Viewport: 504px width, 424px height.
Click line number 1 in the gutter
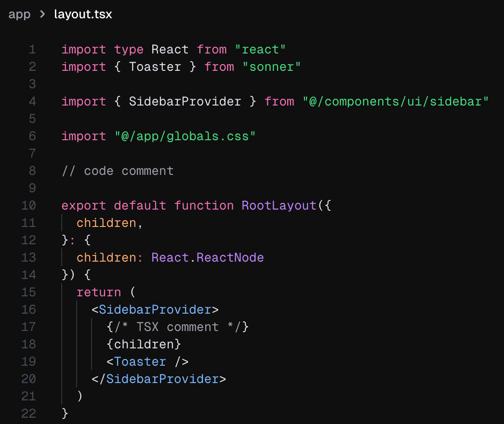pos(32,49)
